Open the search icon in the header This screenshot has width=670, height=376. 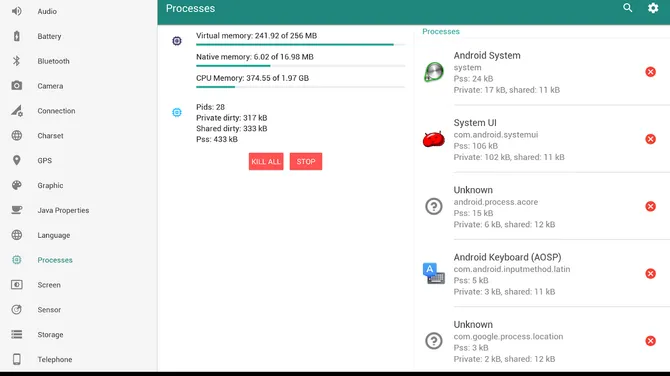pyautogui.click(x=627, y=8)
